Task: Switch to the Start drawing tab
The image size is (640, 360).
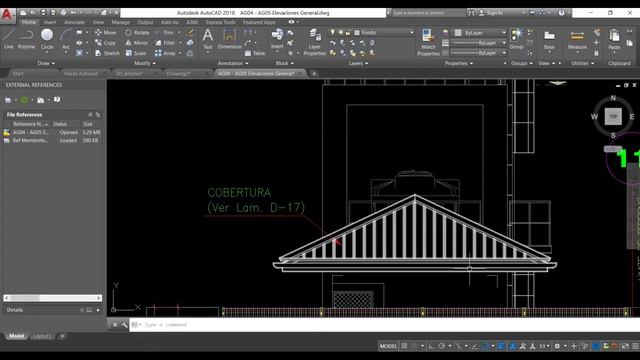Action: click(18, 73)
